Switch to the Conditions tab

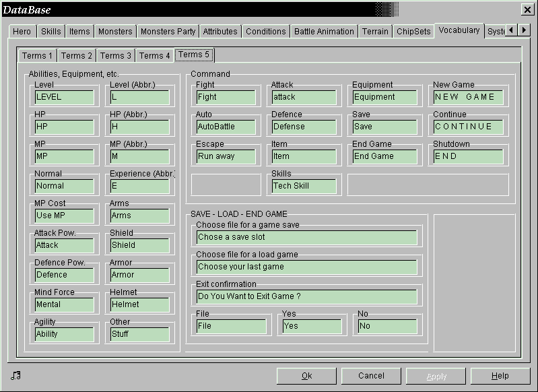point(265,32)
